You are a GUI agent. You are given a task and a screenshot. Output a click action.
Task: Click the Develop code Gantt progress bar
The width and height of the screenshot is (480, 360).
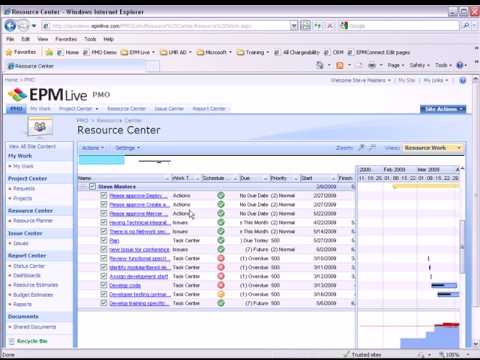click(444, 285)
